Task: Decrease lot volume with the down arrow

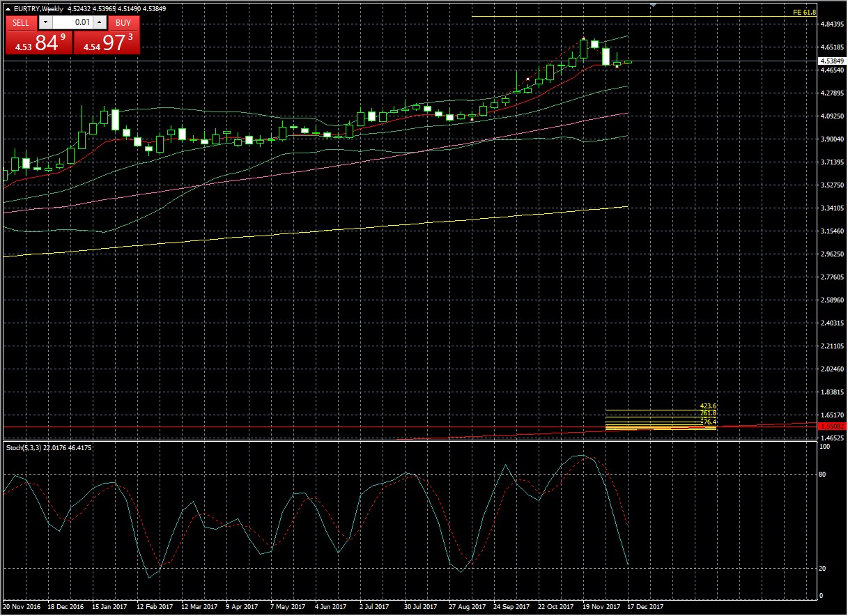Action: click(45, 22)
